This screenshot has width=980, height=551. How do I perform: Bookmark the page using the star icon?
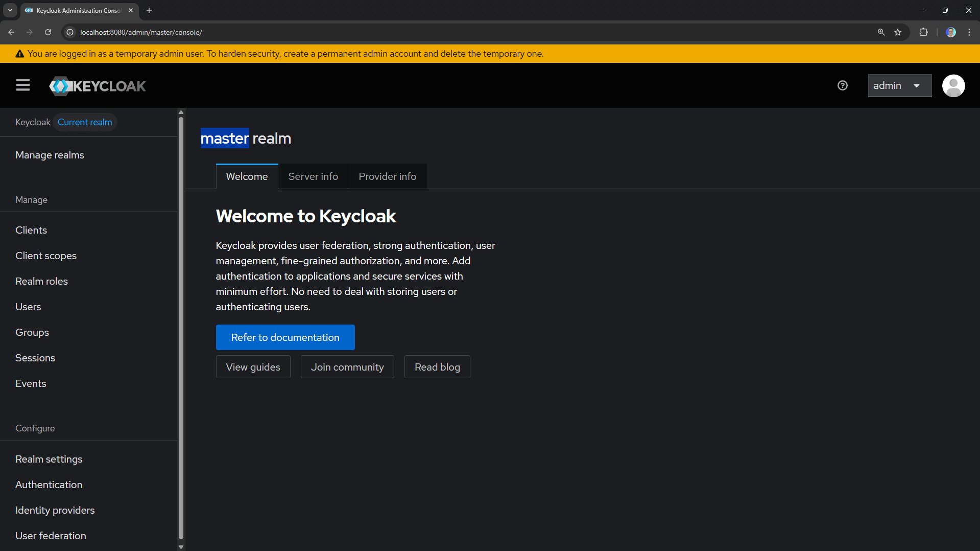[898, 32]
